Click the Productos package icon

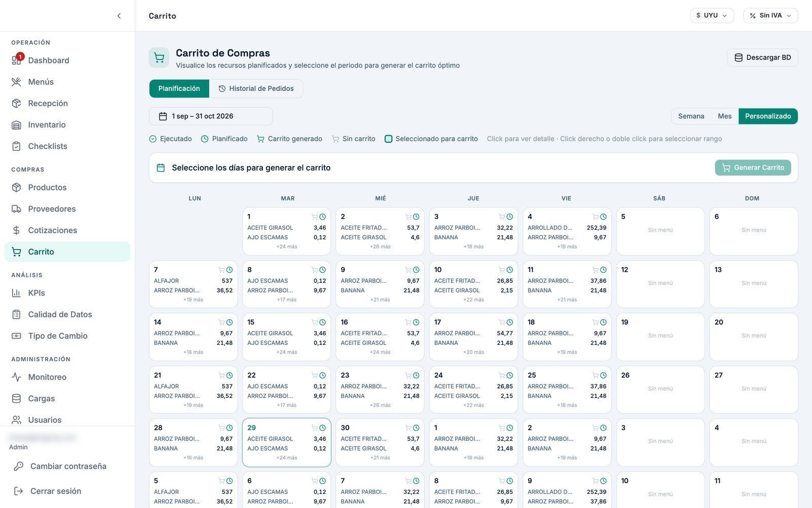pos(17,187)
